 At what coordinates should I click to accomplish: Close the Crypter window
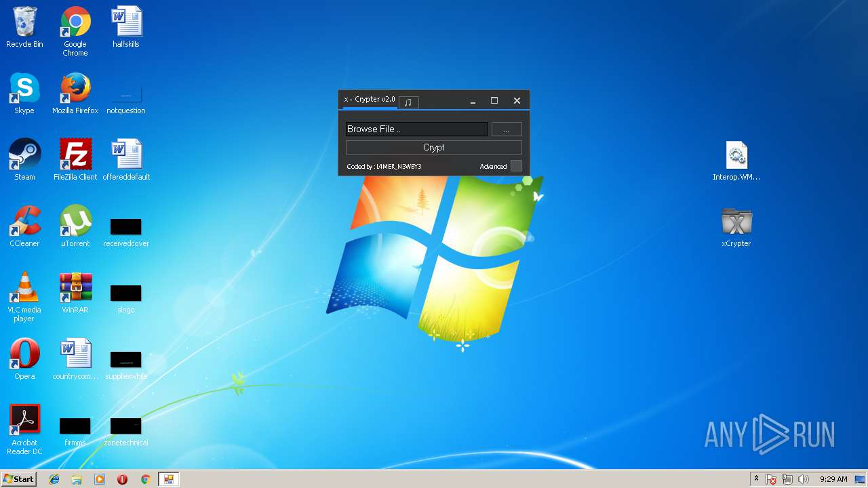(517, 100)
